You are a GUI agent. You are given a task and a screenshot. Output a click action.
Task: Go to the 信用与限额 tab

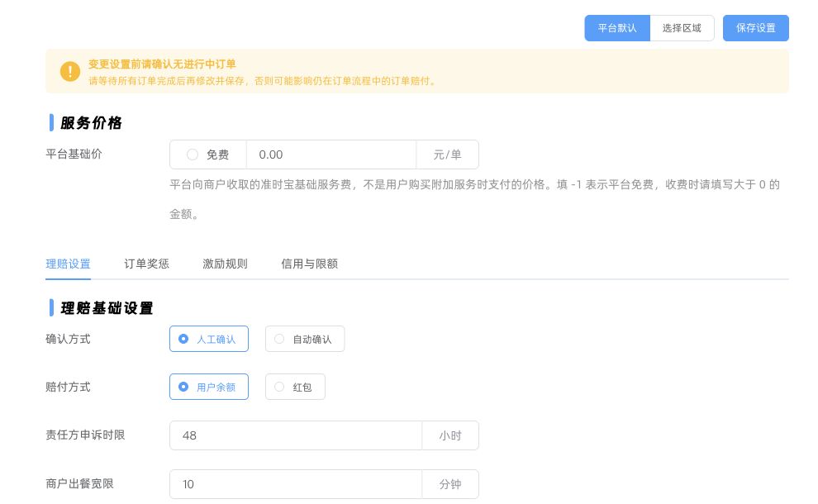pos(309,264)
